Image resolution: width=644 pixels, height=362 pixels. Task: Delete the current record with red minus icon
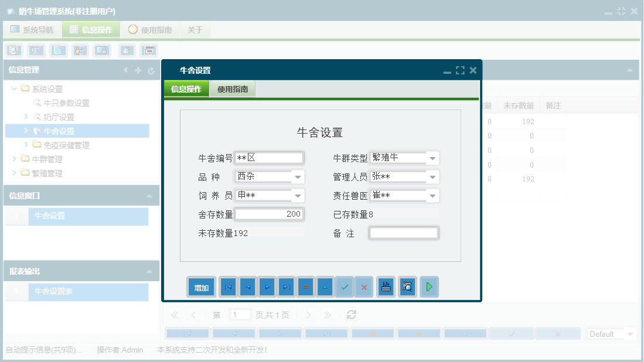305,286
